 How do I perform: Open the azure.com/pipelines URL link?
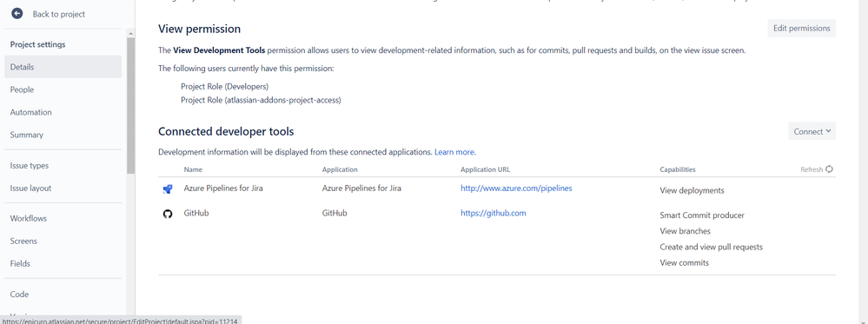[x=516, y=188]
